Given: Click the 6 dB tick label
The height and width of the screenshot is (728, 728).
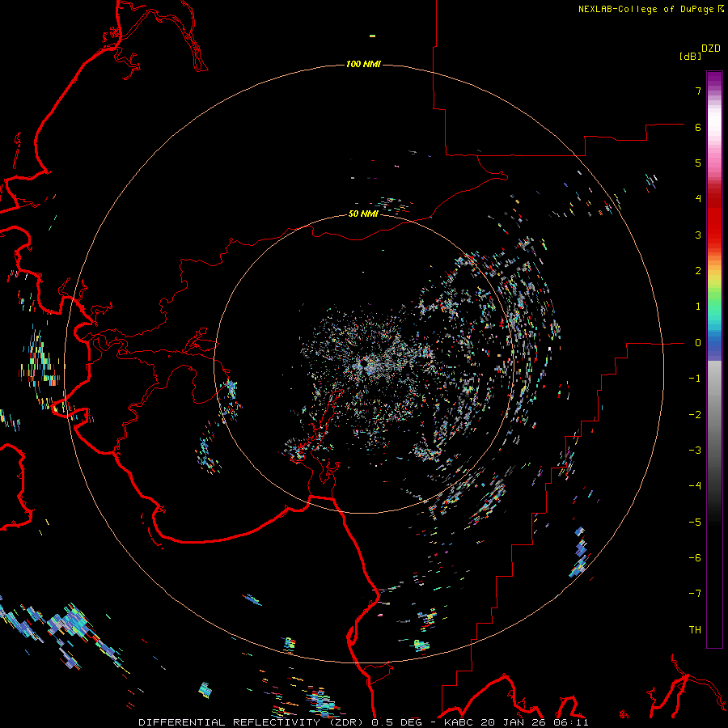Looking at the screenshot, I should coord(698,127).
